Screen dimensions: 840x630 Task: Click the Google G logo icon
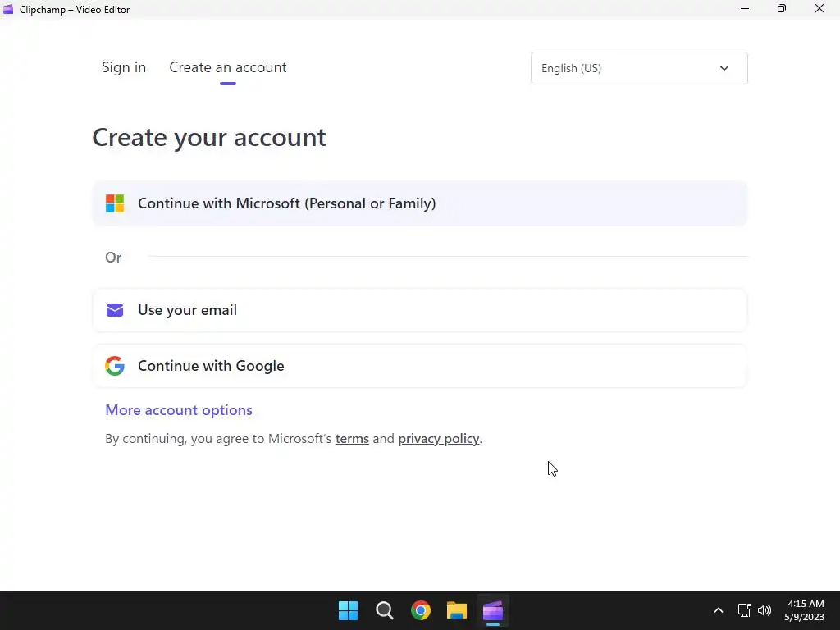coord(115,366)
